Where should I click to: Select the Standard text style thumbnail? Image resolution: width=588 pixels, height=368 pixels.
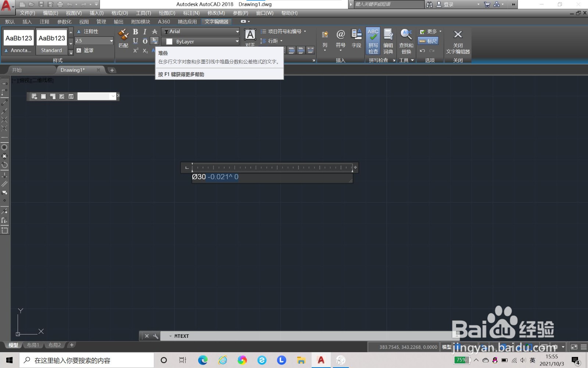coord(51,42)
